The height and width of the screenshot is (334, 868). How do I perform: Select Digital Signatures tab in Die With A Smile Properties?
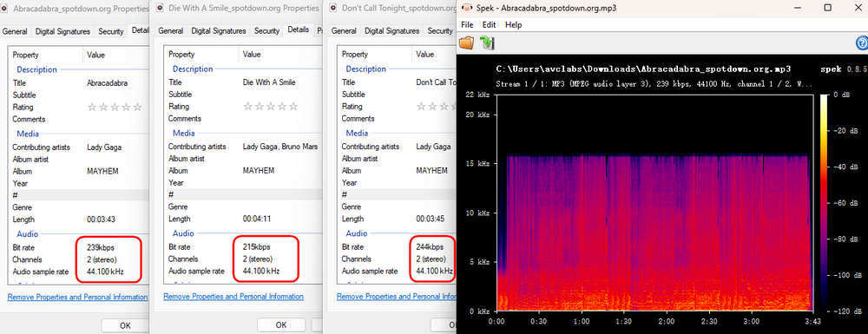coord(219,31)
